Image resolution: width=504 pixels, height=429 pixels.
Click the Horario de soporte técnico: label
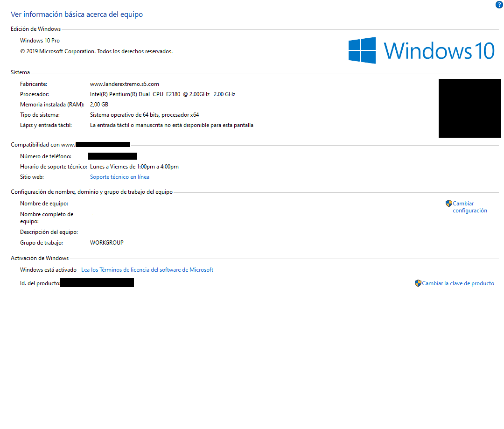54,167
